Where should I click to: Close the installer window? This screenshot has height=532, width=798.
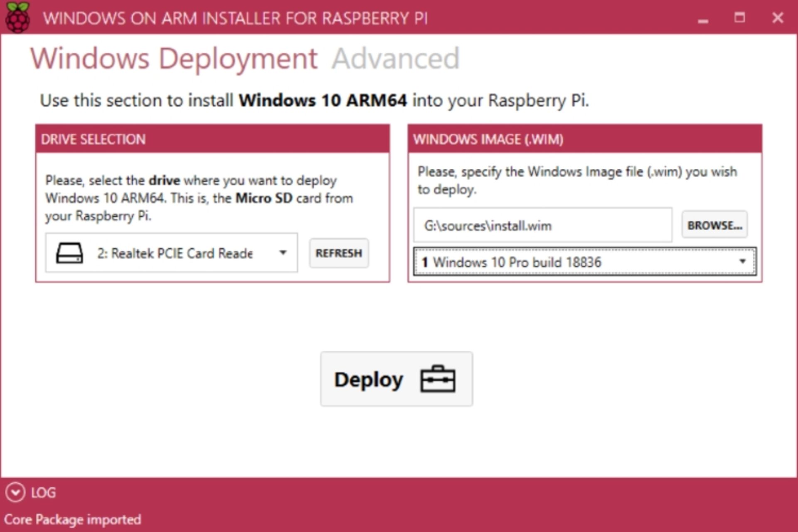click(778, 18)
